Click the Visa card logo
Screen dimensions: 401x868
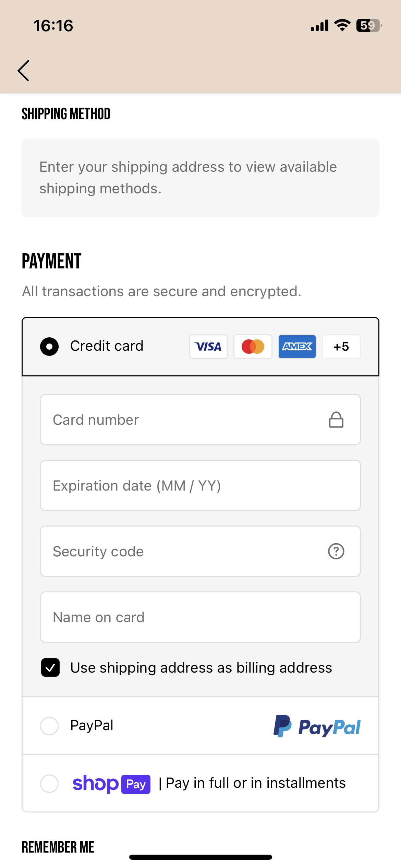(x=209, y=347)
